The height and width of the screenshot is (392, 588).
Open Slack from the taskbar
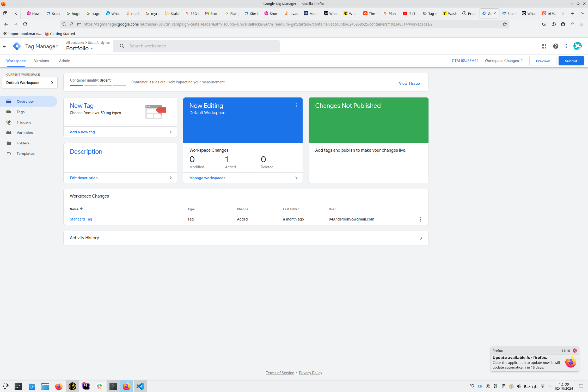pyautogui.click(x=100, y=386)
